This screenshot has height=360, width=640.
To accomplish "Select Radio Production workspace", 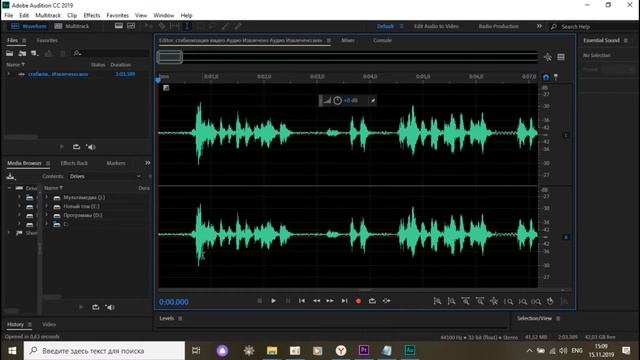I will tap(499, 26).
